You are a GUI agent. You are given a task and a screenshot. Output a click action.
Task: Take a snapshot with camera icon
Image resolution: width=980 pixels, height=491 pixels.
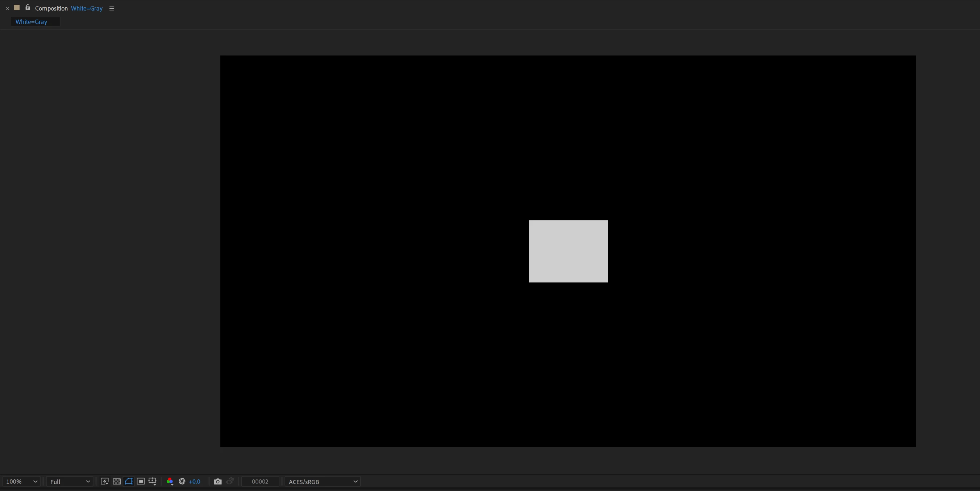point(217,482)
